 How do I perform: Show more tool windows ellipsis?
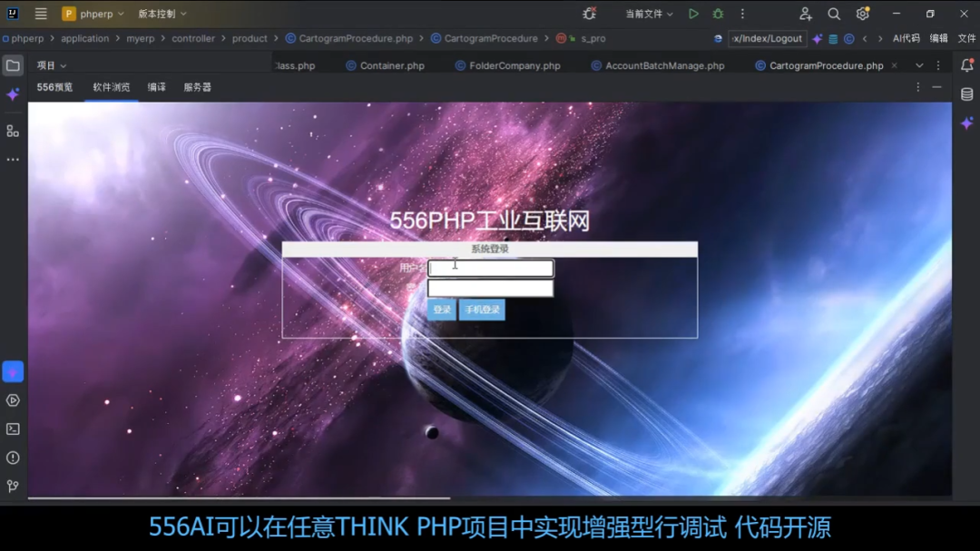pos(13,160)
